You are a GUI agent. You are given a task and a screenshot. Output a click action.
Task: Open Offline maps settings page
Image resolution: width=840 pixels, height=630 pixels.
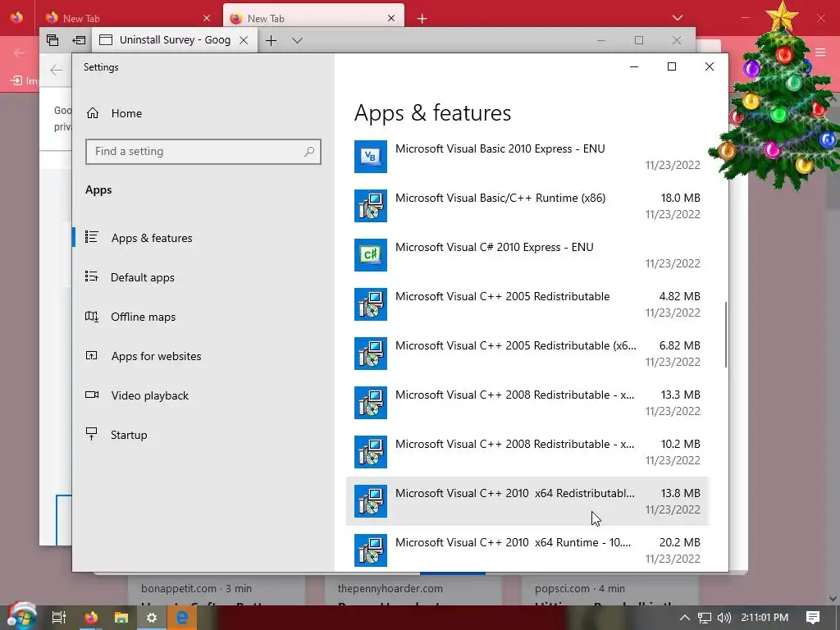143,317
